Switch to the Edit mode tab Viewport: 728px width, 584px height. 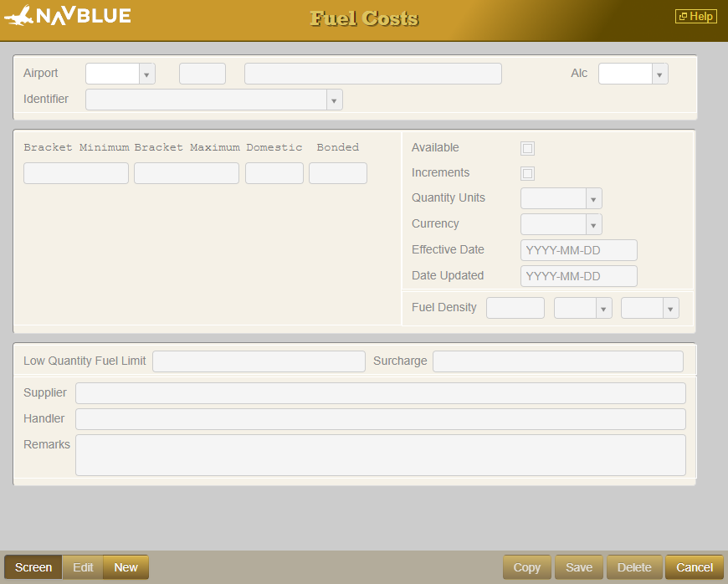coord(83,567)
